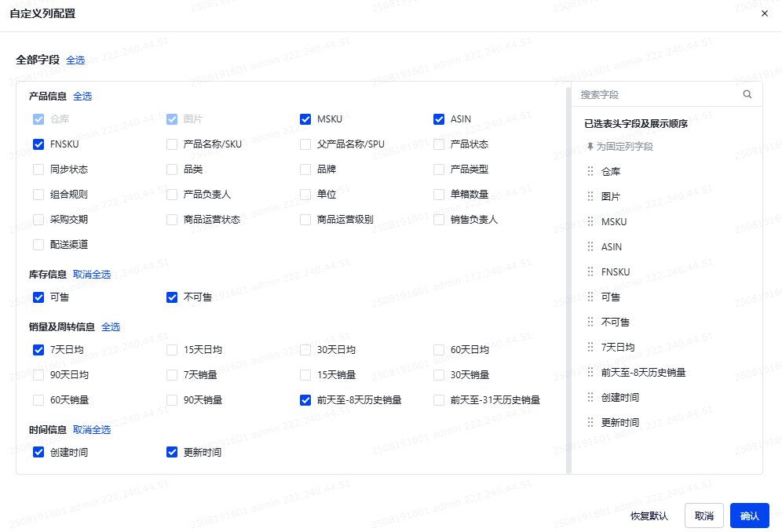Click drag handle for FNSKU row
782x532 pixels.
[590, 271]
